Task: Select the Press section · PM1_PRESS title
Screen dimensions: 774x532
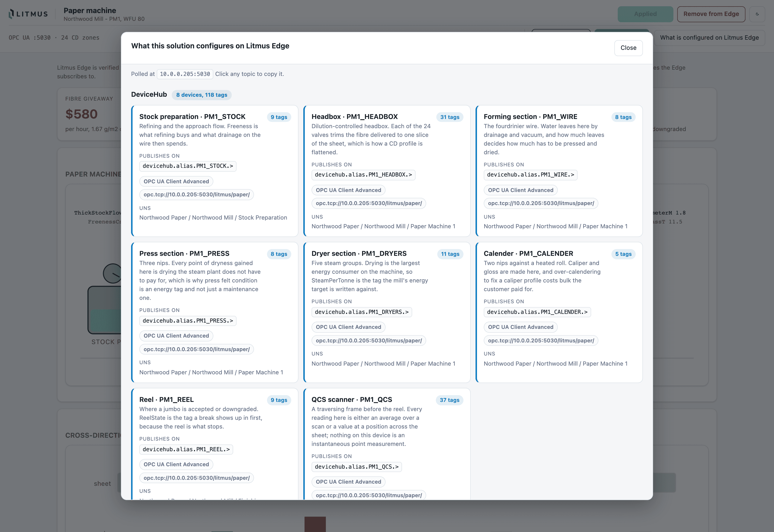Action: pyautogui.click(x=184, y=254)
